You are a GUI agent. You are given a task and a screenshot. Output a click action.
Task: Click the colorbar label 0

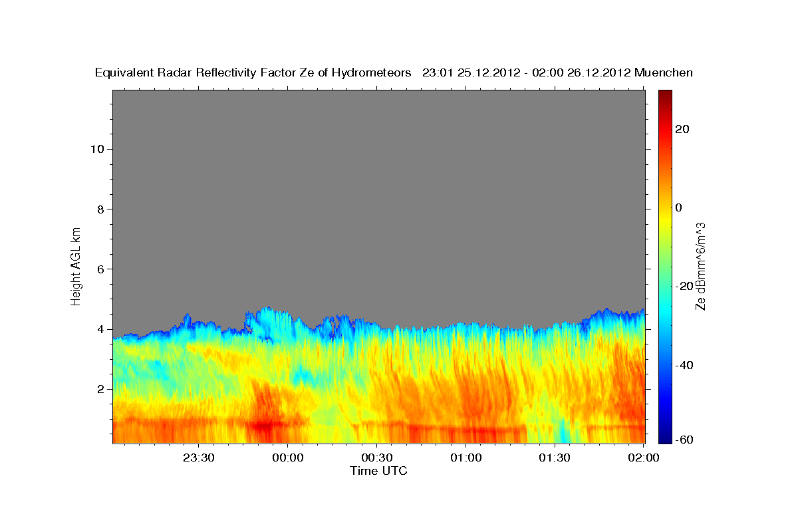coord(679,207)
